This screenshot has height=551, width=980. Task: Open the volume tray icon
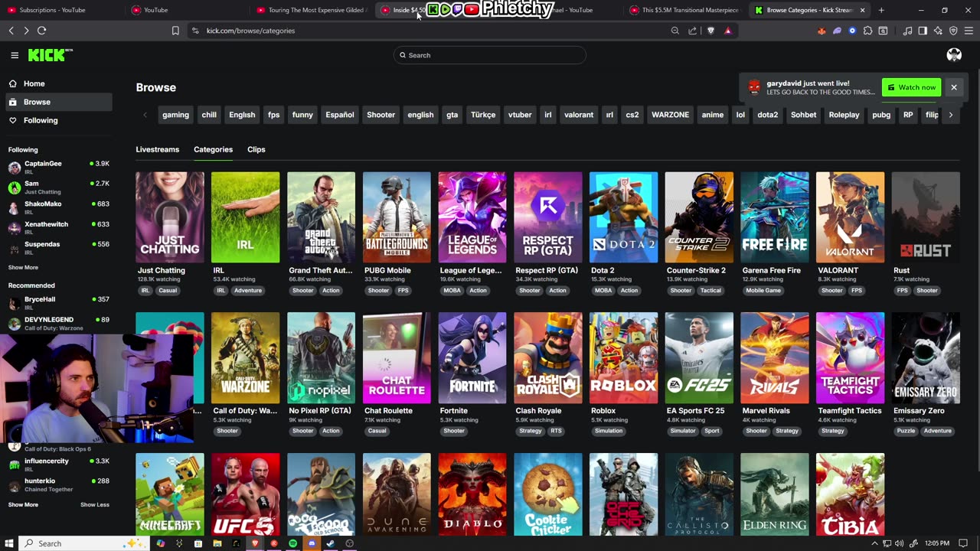click(900, 543)
